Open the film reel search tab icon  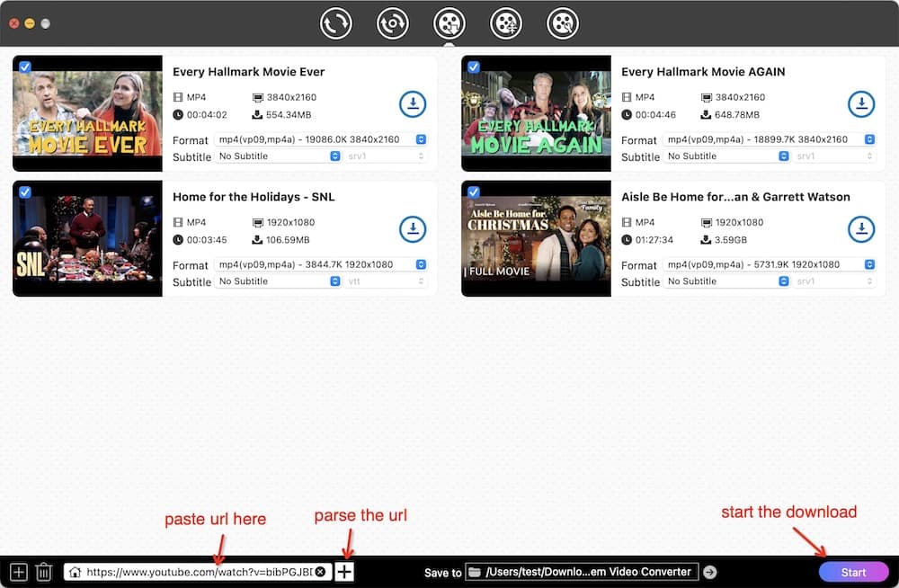(x=563, y=23)
